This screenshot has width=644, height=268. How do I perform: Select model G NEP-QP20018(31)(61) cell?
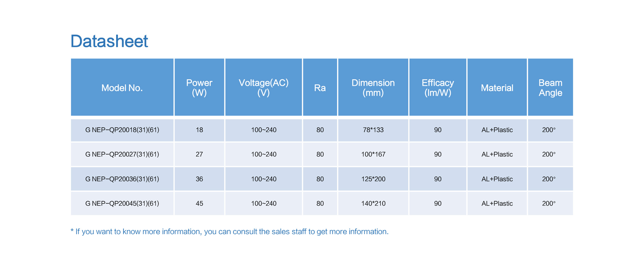point(122,130)
